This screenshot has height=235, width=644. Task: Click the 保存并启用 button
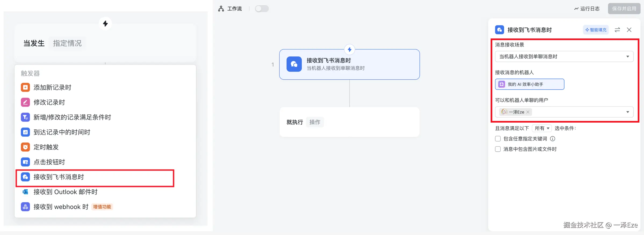point(624,9)
